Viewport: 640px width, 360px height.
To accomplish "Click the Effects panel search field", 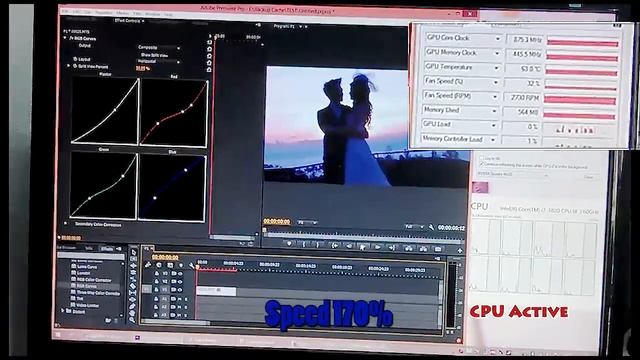I will point(91,256).
